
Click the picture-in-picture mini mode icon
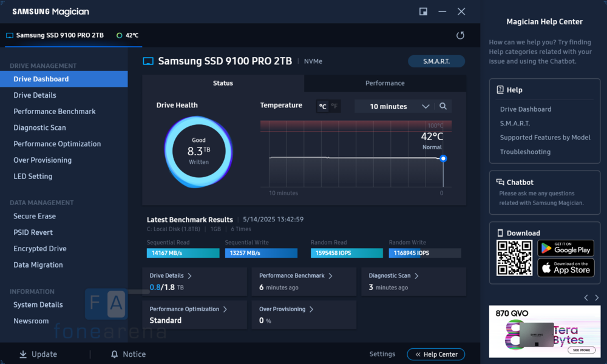coord(423,12)
